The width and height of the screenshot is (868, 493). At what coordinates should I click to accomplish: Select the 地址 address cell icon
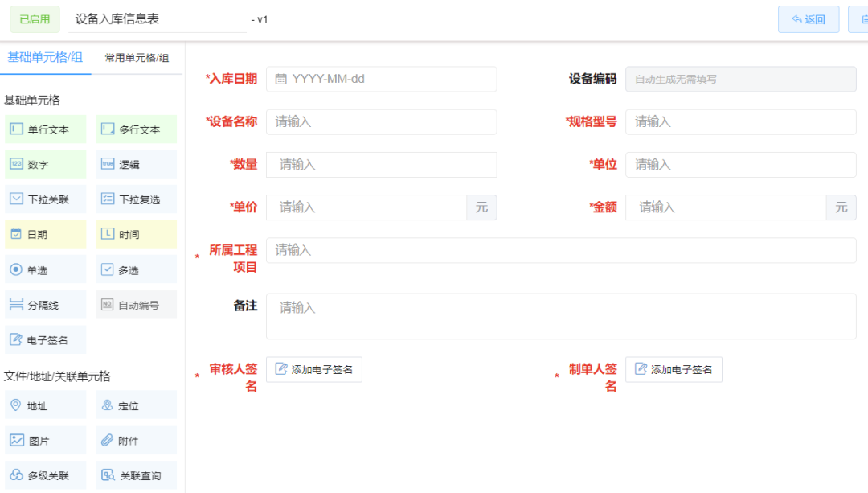[x=16, y=405]
